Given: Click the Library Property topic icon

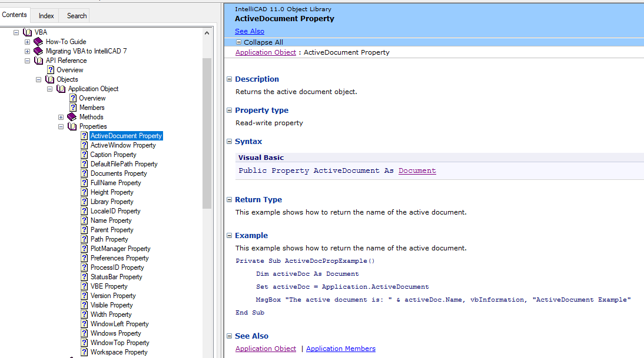Looking at the screenshot, I should point(84,202).
